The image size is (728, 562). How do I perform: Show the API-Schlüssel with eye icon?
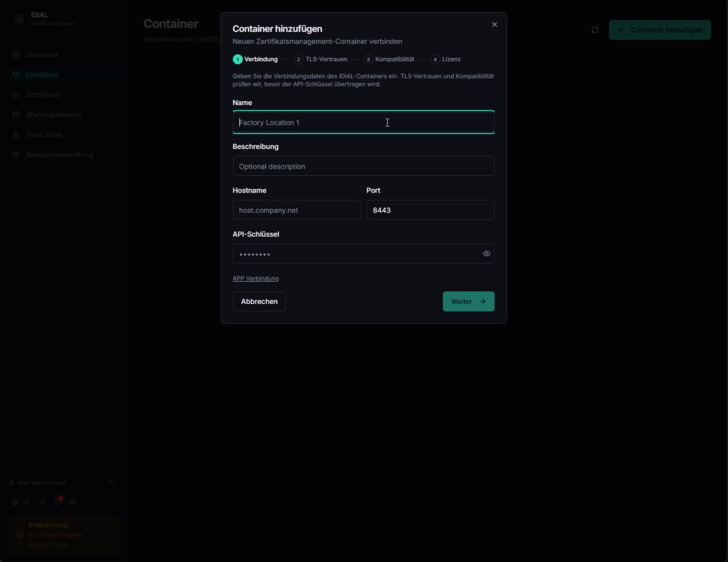487,254
